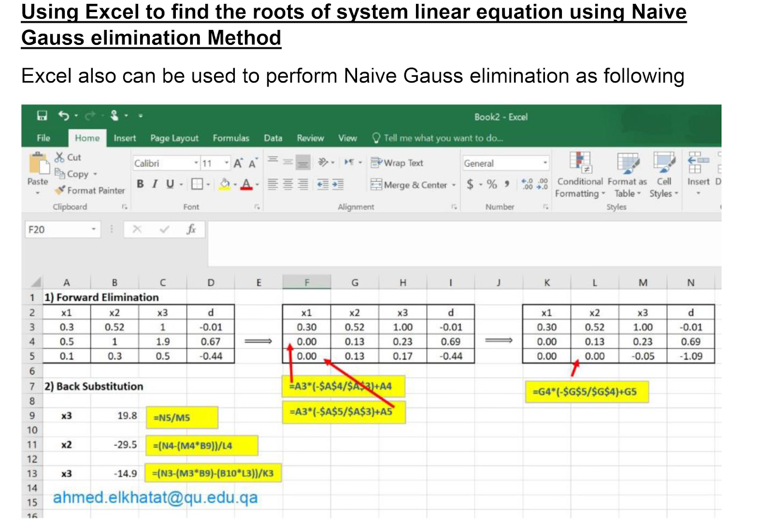Image resolution: width=773 pixels, height=532 pixels.
Task: Open the Calibri font name dropdown
Action: (x=196, y=163)
